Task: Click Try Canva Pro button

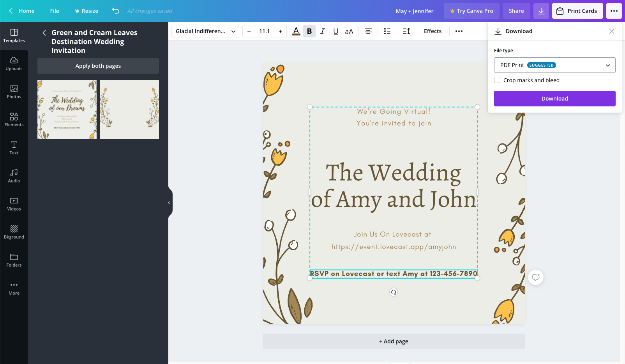Action: coord(471,11)
